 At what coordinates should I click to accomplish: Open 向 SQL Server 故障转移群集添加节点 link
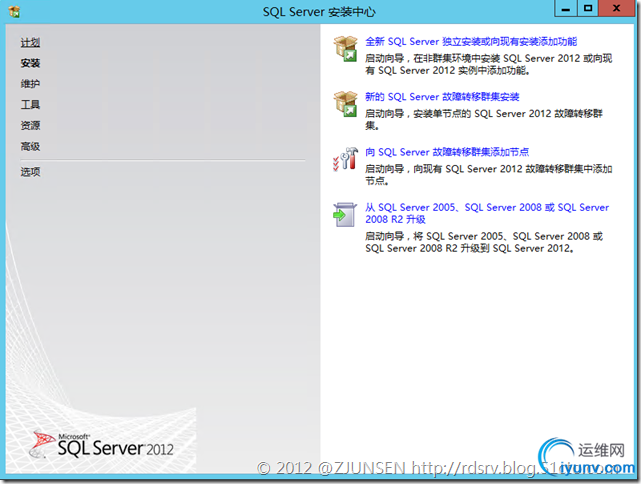coord(447,152)
